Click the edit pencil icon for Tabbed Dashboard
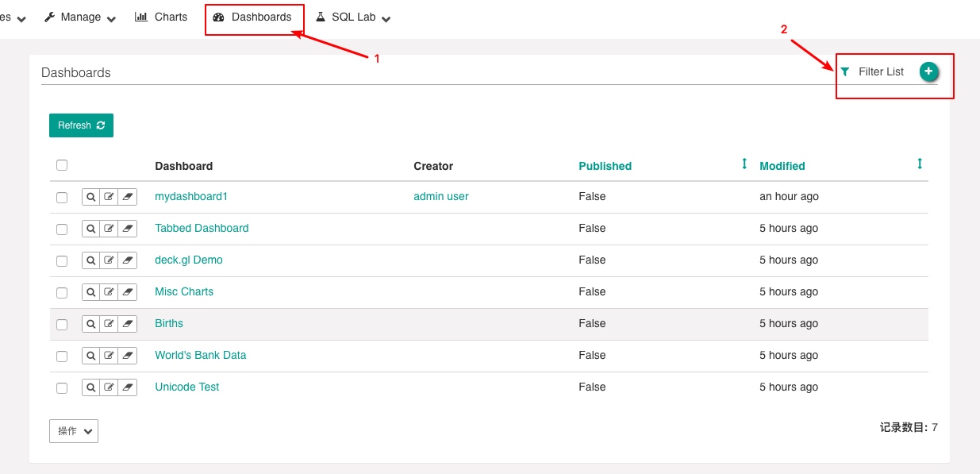Viewport: 980px width, 474px height. (109, 229)
